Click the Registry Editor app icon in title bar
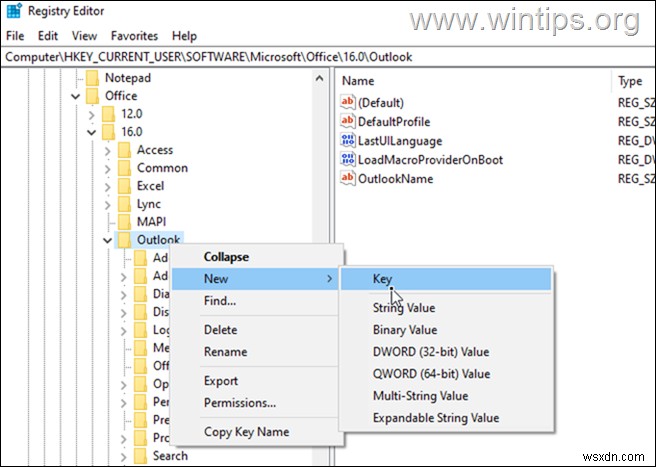 [14, 11]
